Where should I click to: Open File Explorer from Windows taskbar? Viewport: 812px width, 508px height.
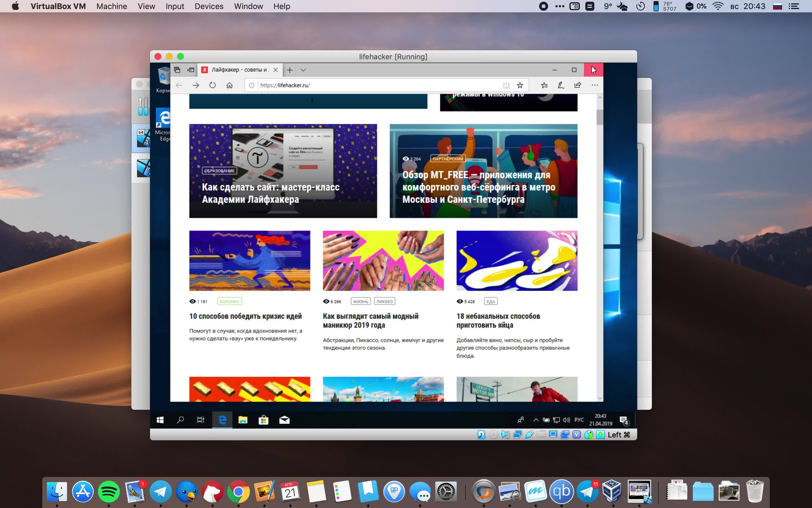pos(243,420)
